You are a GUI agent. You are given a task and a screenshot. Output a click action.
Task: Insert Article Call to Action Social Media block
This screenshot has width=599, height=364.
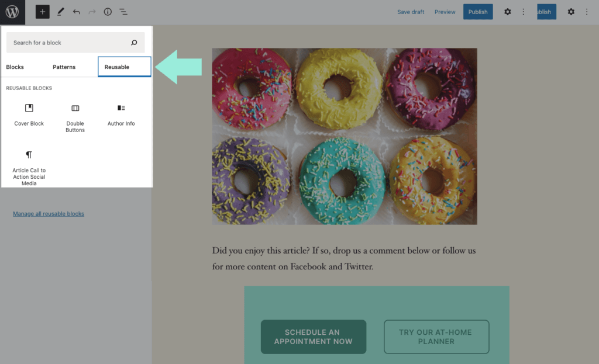(x=29, y=168)
